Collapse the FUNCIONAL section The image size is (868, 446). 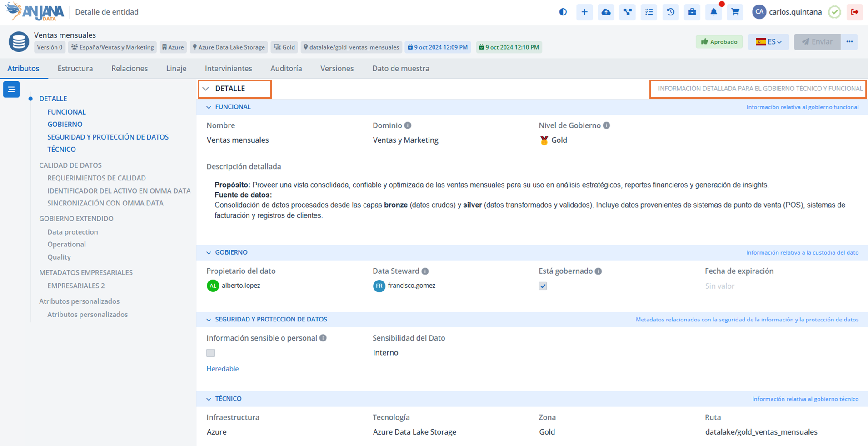(x=209, y=107)
